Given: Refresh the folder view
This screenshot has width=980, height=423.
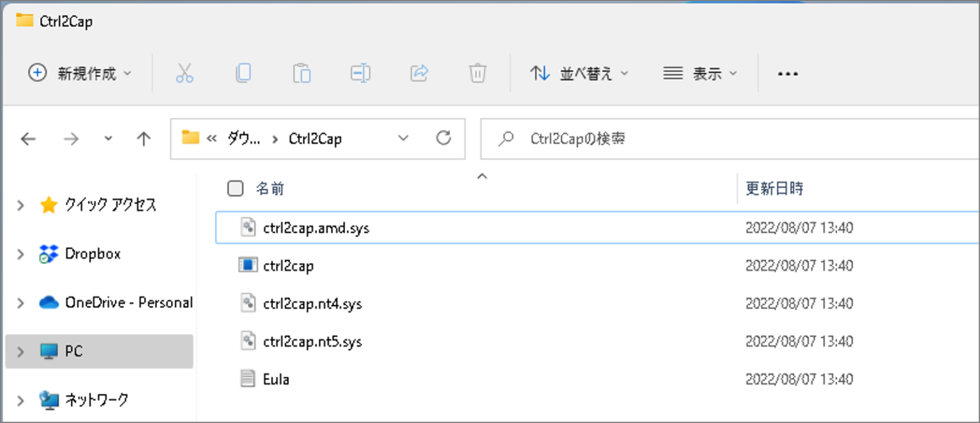Looking at the screenshot, I should (443, 138).
